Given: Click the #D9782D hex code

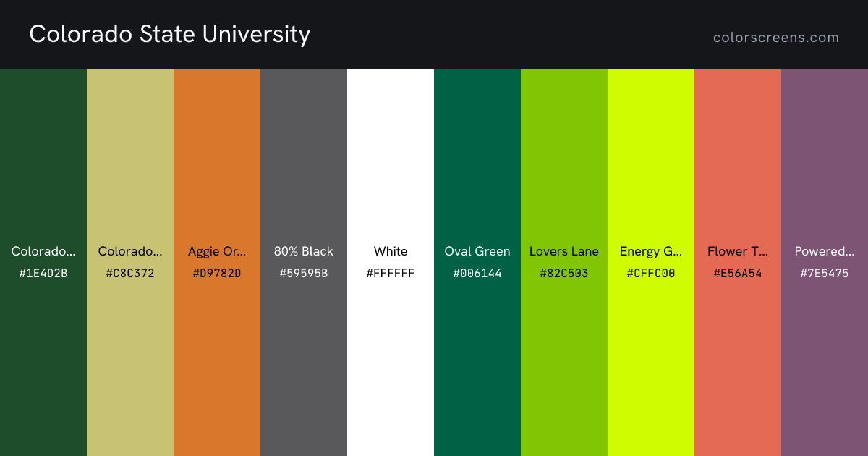Looking at the screenshot, I should click(217, 274).
